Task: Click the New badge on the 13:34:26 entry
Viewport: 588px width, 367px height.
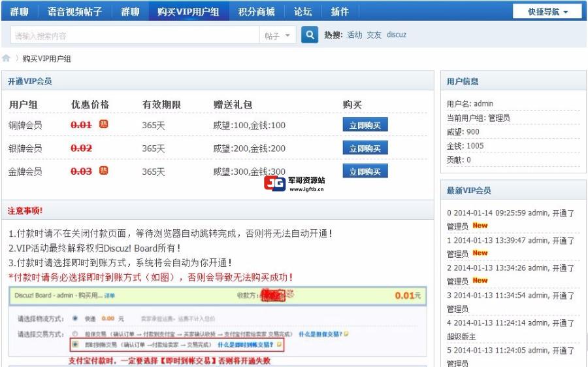Action: [480, 281]
